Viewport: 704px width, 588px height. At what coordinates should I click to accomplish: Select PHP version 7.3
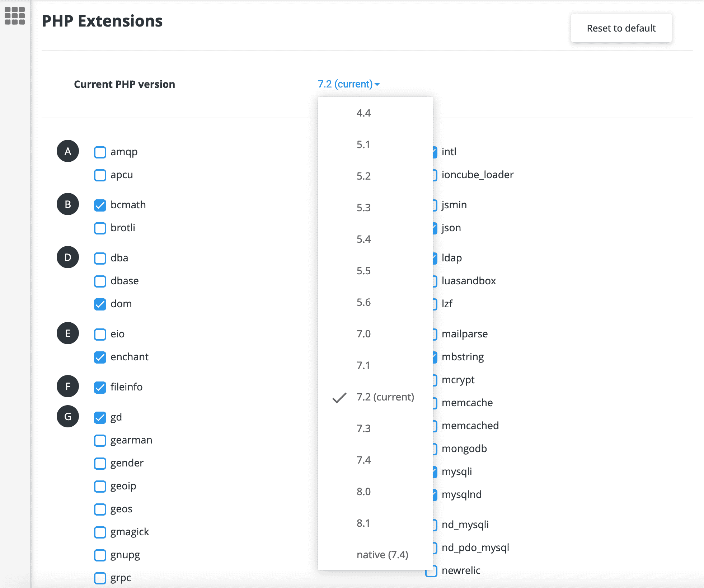coord(375,428)
